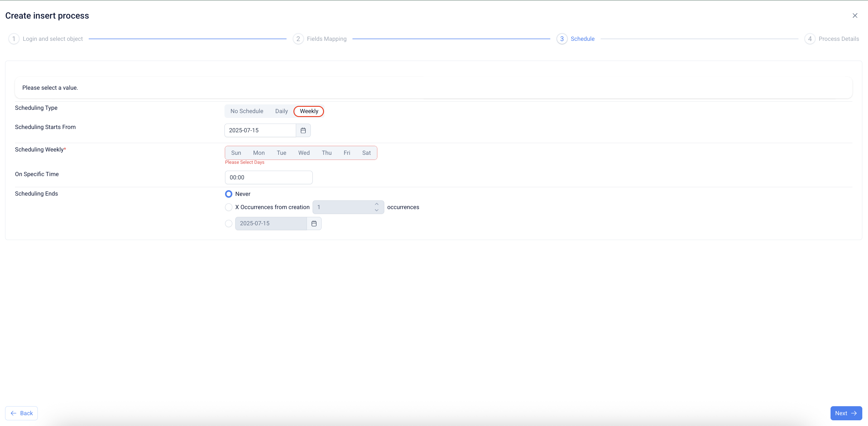The image size is (868, 426).
Task: Toggle Wed in weekly schedule
Action: click(x=304, y=153)
